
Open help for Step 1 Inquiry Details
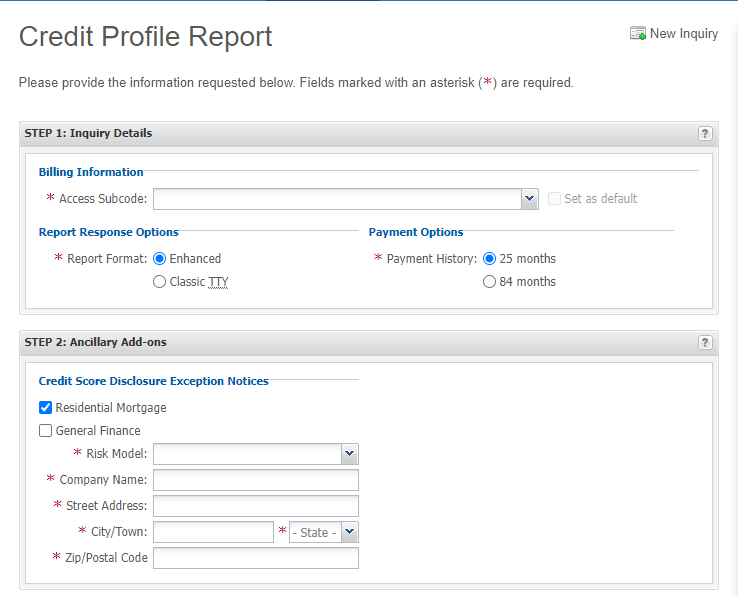click(704, 133)
